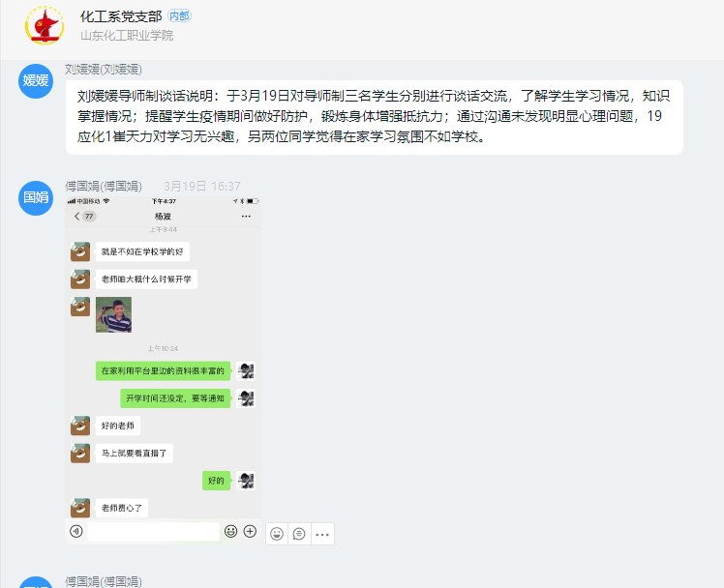Screen dimensions: 724x588
Task: Click the blue 国娟 sender avatar
Action: [x=36, y=198]
